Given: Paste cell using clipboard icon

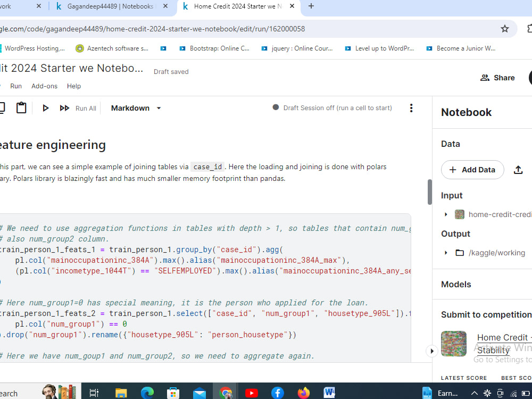Looking at the screenshot, I should (x=21, y=107).
